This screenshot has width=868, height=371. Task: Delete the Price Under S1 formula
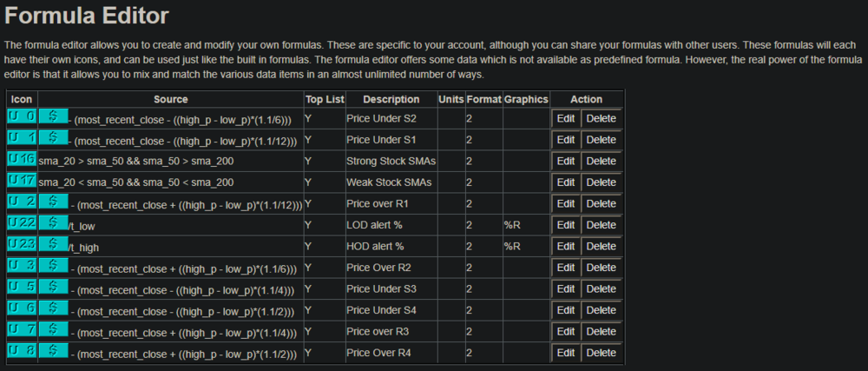[601, 139]
